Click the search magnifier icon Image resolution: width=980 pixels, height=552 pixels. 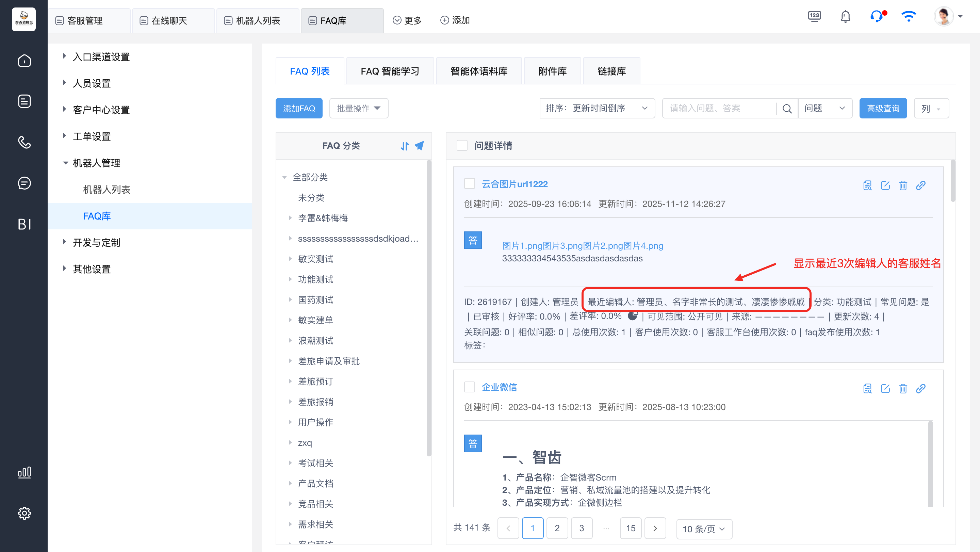[787, 109]
